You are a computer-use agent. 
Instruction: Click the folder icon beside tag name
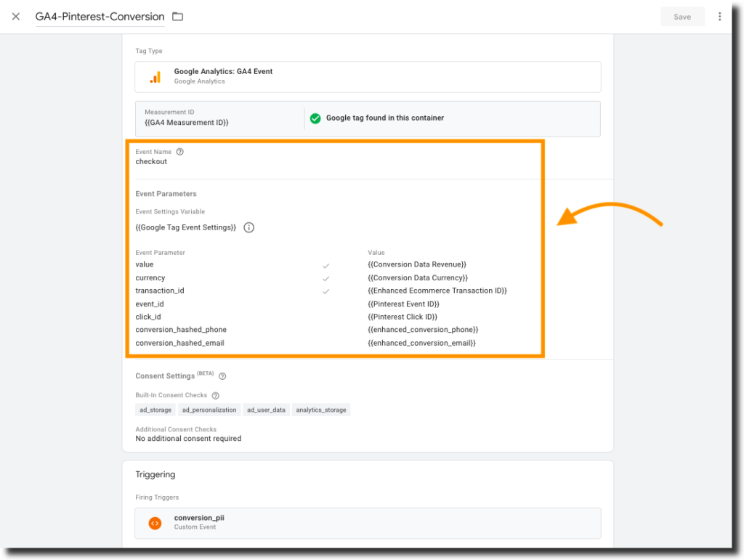pos(177,17)
